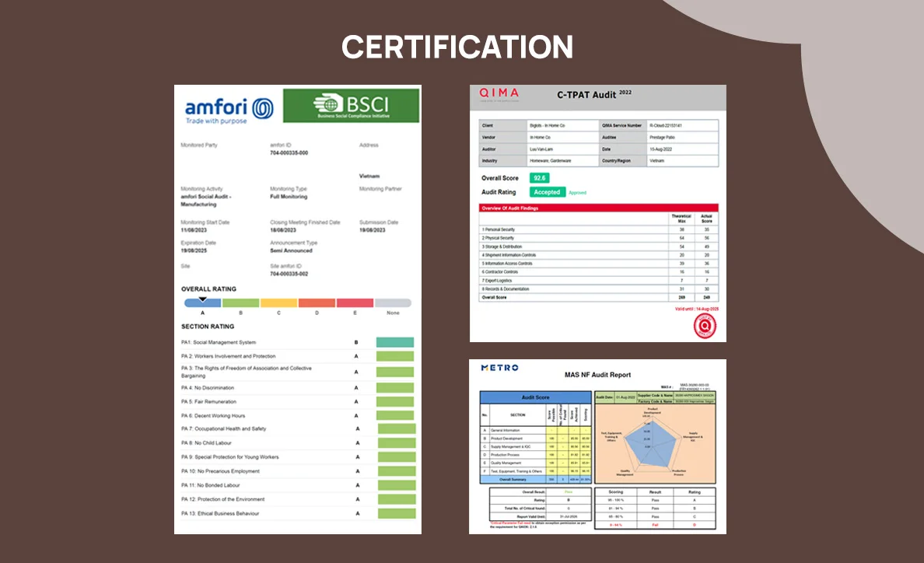Click the red QIMA logo
Image resolution: width=924 pixels, height=563 pixels.
[499, 93]
